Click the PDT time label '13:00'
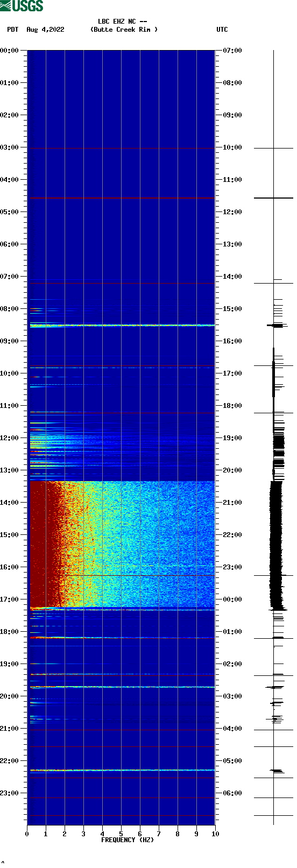The width and height of the screenshot is (297, 868). coord(10,470)
